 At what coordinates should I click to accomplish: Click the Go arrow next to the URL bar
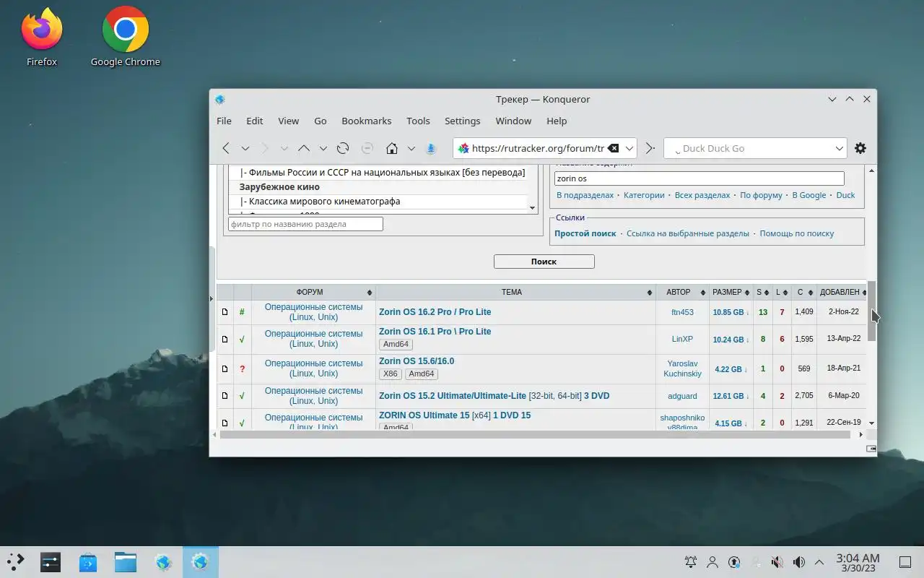coord(650,148)
